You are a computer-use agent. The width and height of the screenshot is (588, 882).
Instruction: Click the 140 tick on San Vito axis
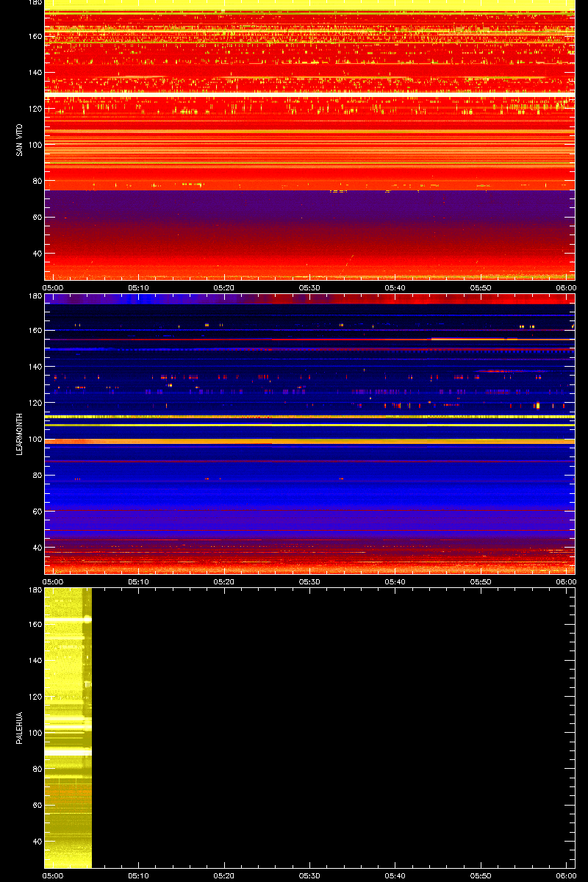click(35, 72)
